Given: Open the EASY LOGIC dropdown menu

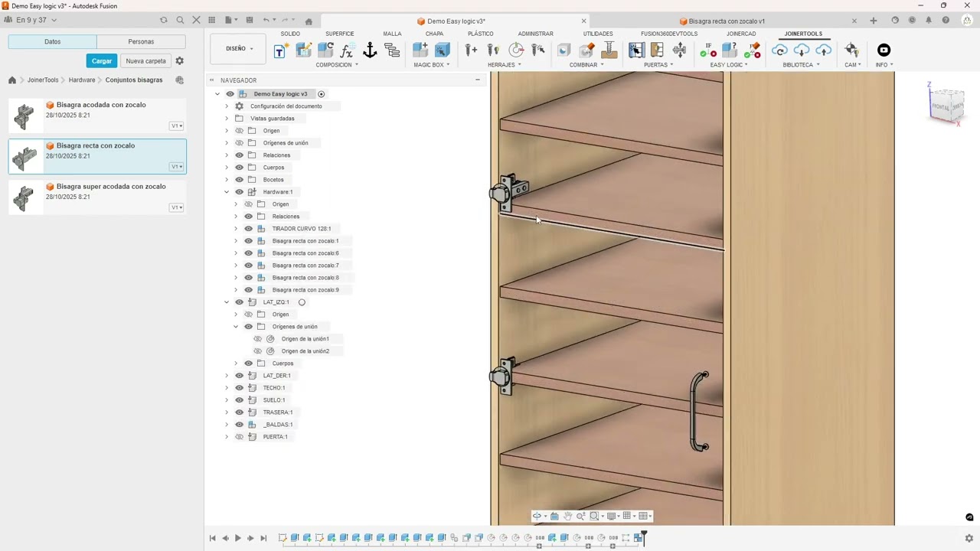Looking at the screenshot, I should (729, 64).
